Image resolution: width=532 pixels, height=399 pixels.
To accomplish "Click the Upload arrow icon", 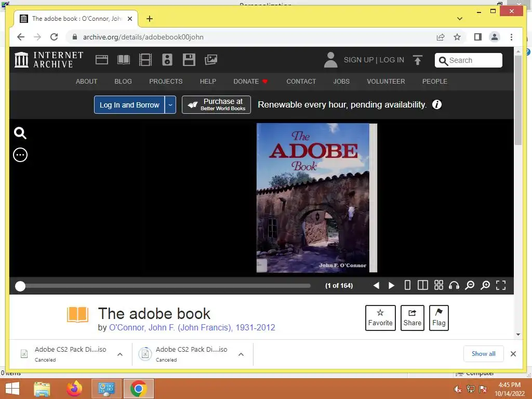I will [x=418, y=60].
